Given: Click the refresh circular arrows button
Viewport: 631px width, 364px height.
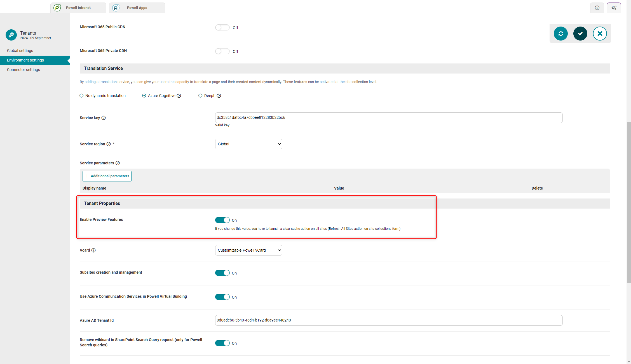Looking at the screenshot, I should [561, 34].
